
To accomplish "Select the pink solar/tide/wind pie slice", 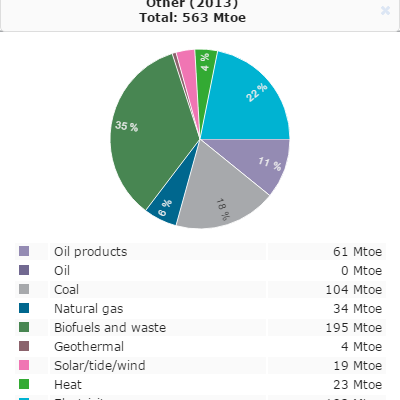I will [x=189, y=73].
